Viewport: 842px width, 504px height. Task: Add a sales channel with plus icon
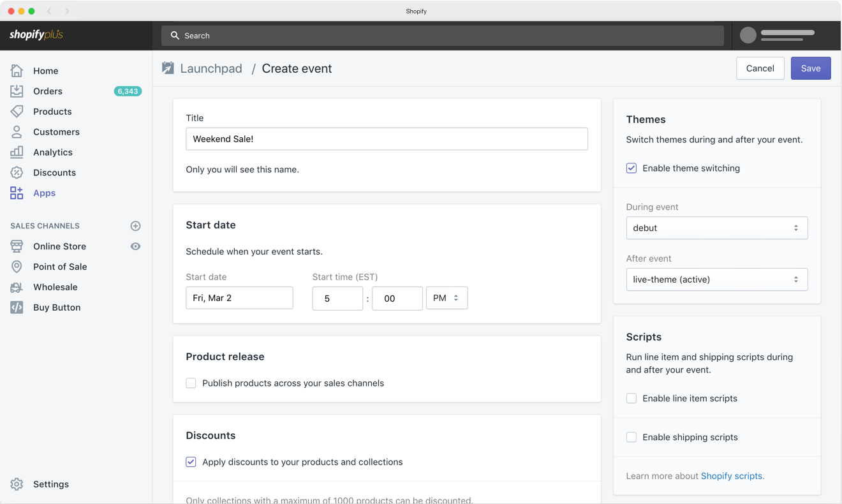(135, 226)
